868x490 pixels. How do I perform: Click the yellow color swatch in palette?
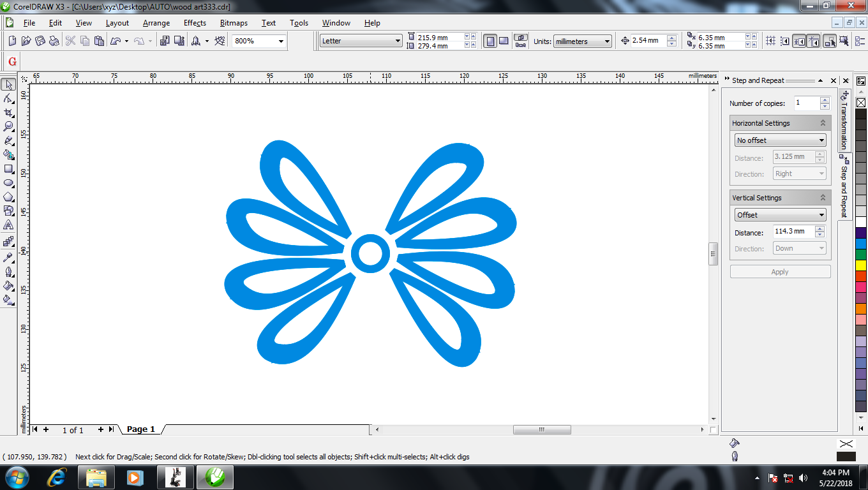point(860,265)
